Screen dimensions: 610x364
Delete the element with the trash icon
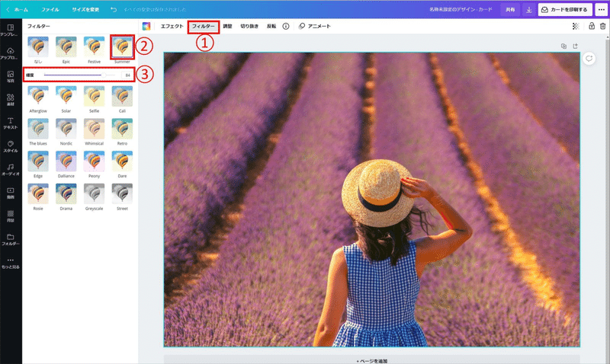coord(602,26)
